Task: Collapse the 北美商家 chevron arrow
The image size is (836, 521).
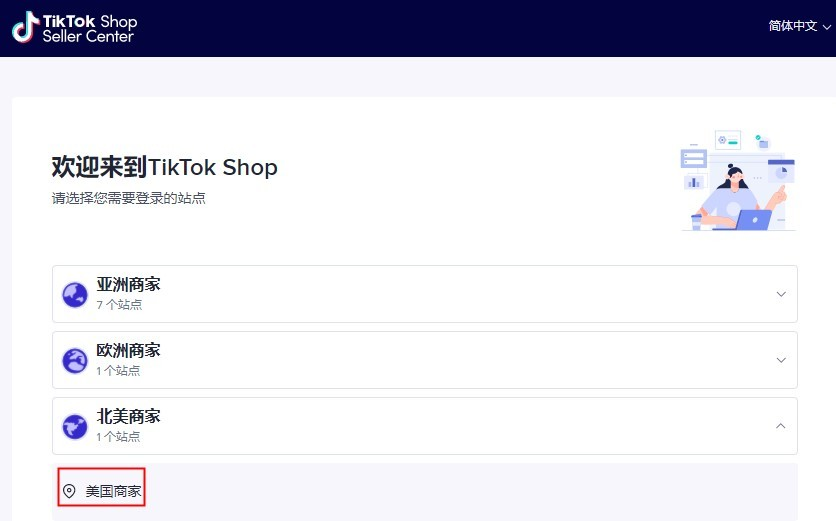Action: click(781, 426)
